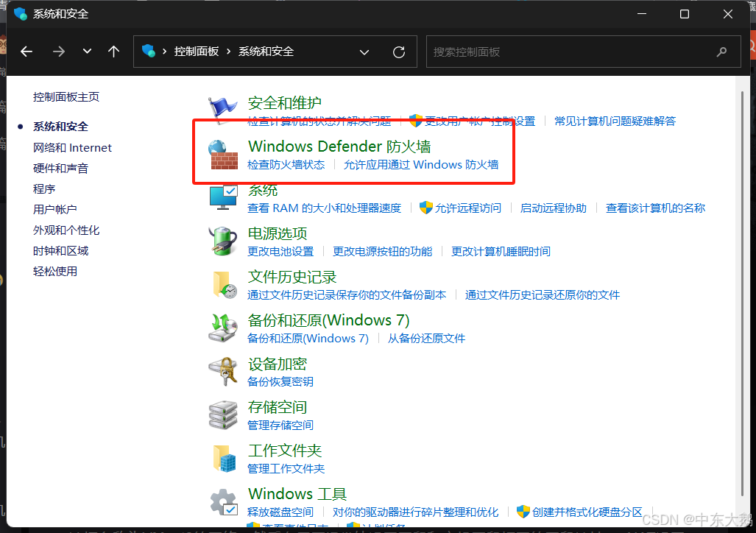
Task: Click 启动远程协助 link
Action: click(553, 208)
